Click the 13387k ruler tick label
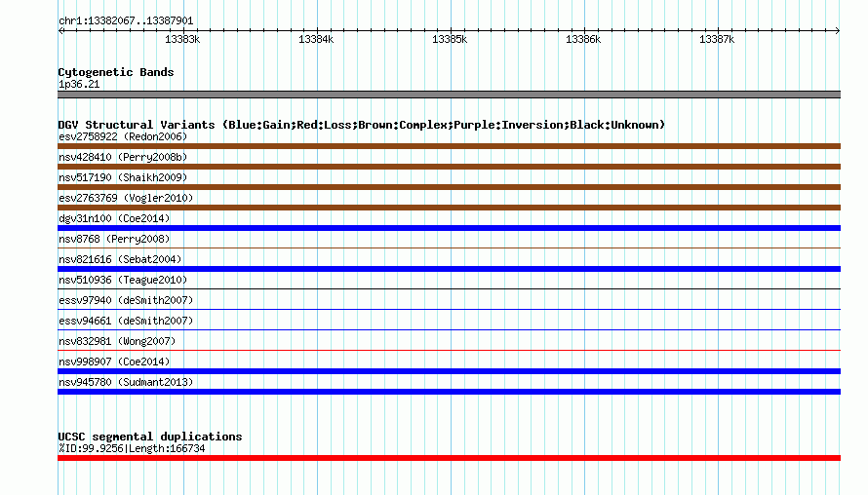Screen dimensions: 868x495 click(x=717, y=39)
